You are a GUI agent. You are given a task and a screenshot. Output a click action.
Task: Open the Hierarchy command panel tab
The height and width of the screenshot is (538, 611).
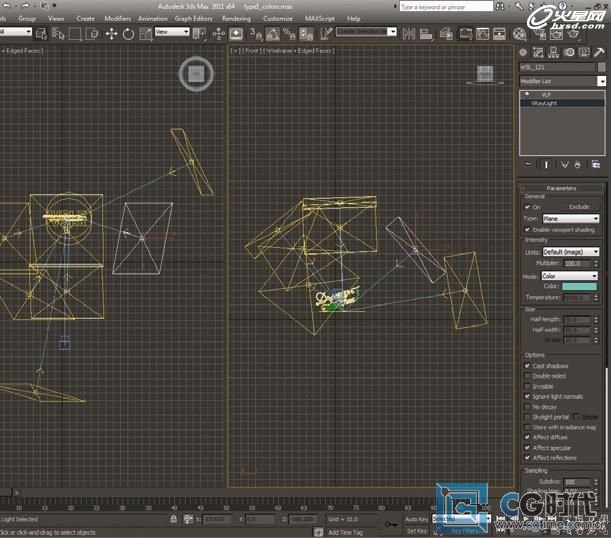[553, 52]
